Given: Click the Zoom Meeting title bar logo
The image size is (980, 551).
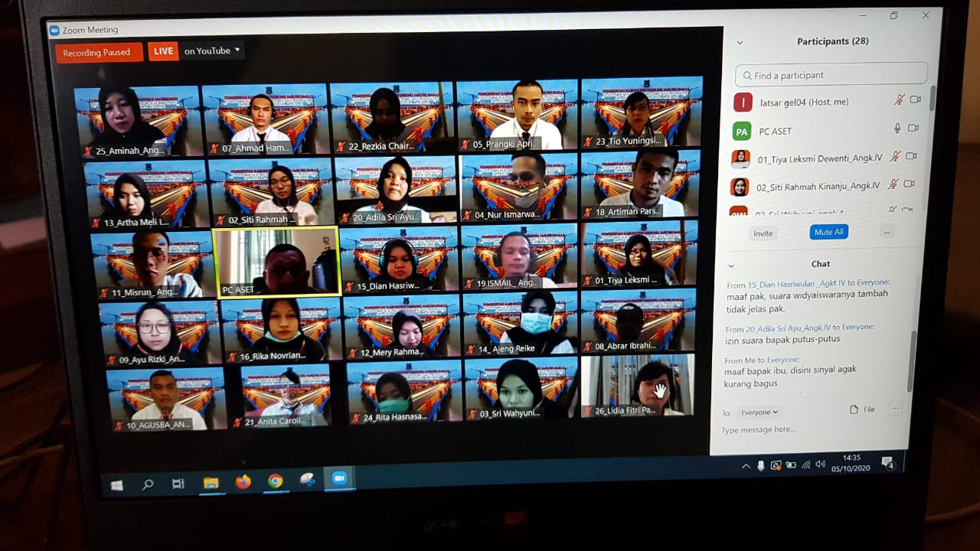Looking at the screenshot, I should (x=54, y=31).
